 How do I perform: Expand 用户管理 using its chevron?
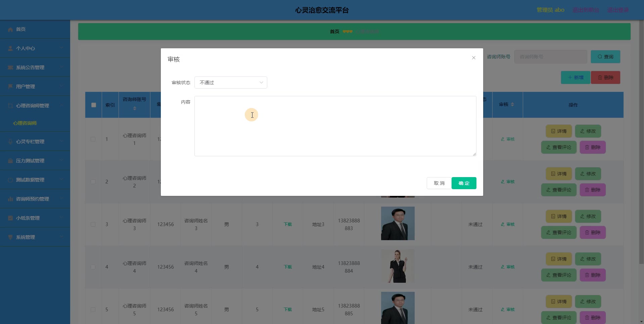[61, 87]
